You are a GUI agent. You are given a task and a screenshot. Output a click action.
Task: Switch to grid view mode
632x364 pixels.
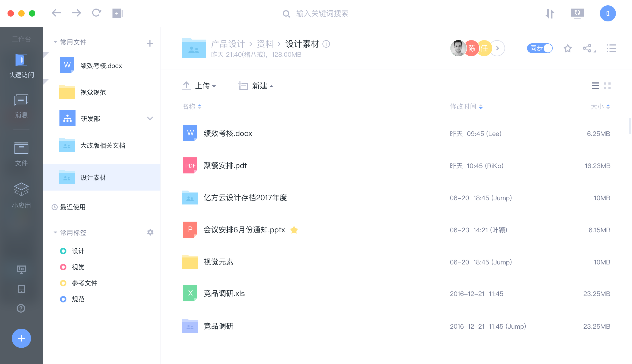[x=608, y=86]
